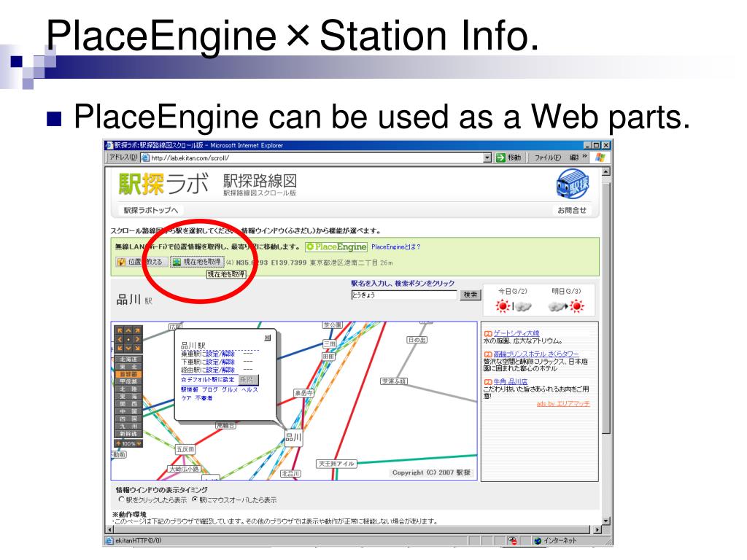Click the PR icon beside 牛角 品川店

tap(488, 382)
